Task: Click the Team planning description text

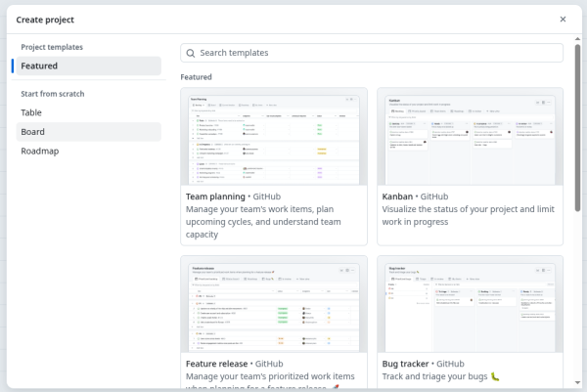Action: pyautogui.click(x=263, y=222)
